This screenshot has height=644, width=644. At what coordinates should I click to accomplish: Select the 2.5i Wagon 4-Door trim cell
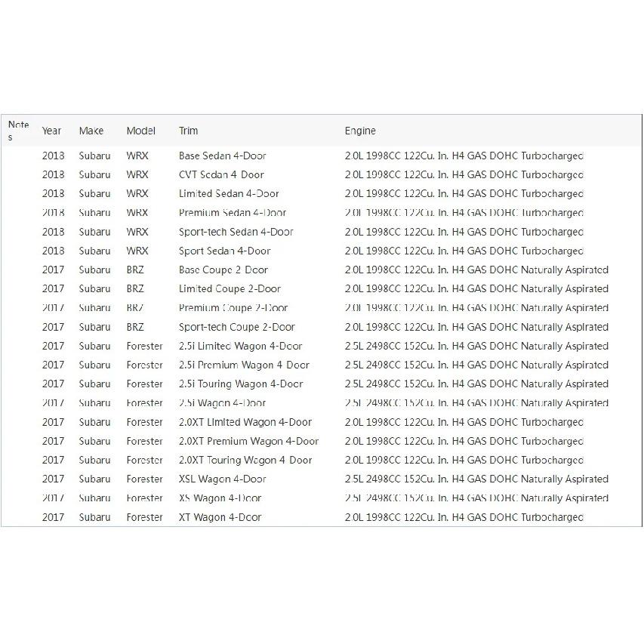point(222,403)
